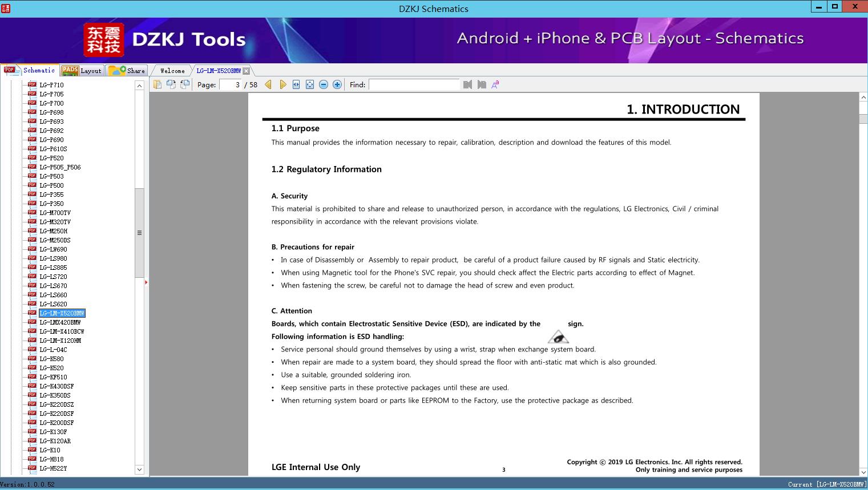Select the LG-LM-X520BMW document tab

(x=219, y=71)
